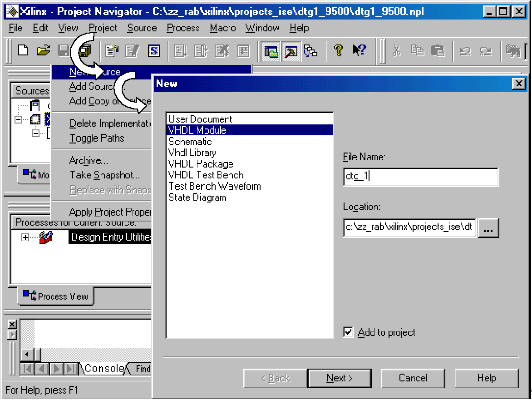
Task: Switch to the Process View tab
Action: [x=56, y=296]
